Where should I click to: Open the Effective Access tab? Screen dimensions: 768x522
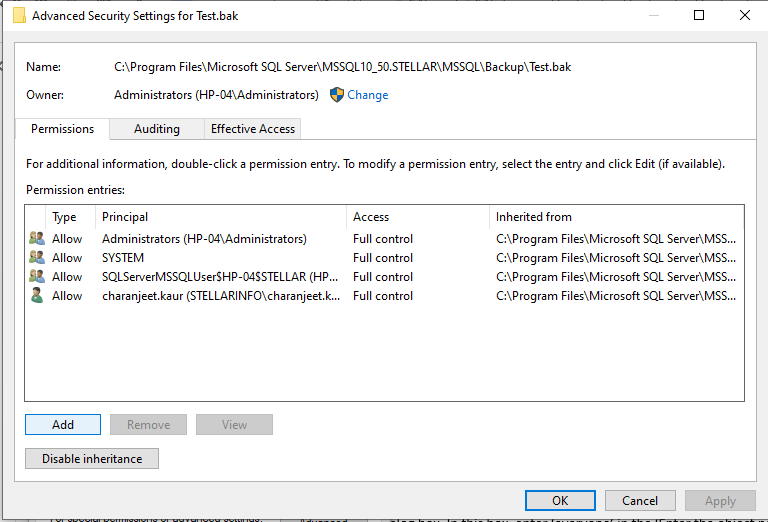252,129
